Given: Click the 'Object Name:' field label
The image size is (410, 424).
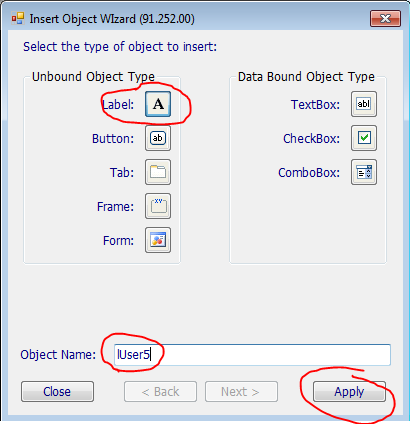Looking at the screenshot, I should pos(58,355).
